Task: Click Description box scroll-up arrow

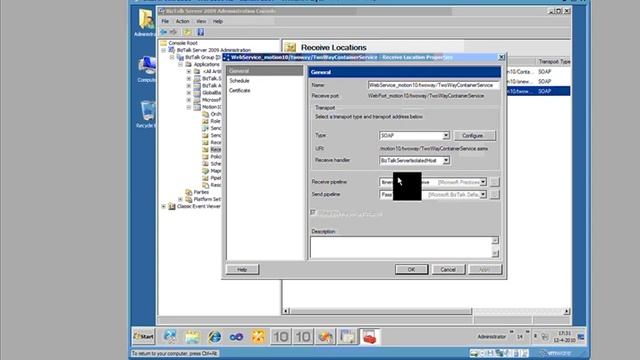Action: (x=495, y=240)
